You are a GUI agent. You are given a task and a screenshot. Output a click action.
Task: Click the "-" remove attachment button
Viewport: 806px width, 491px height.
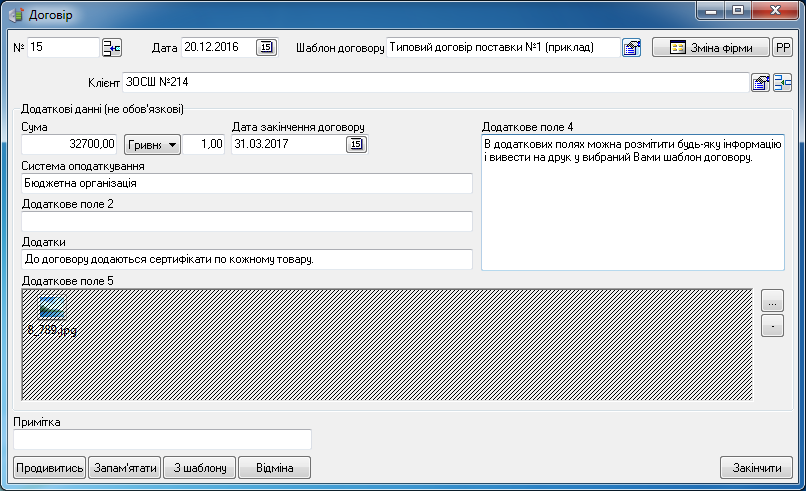(x=772, y=325)
